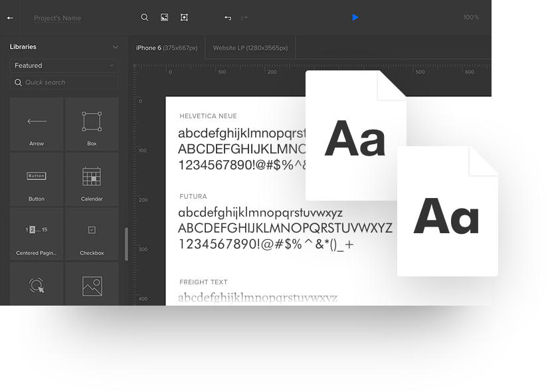Open the Featured library dropdown
This screenshot has width=548, height=392.
pos(64,66)
